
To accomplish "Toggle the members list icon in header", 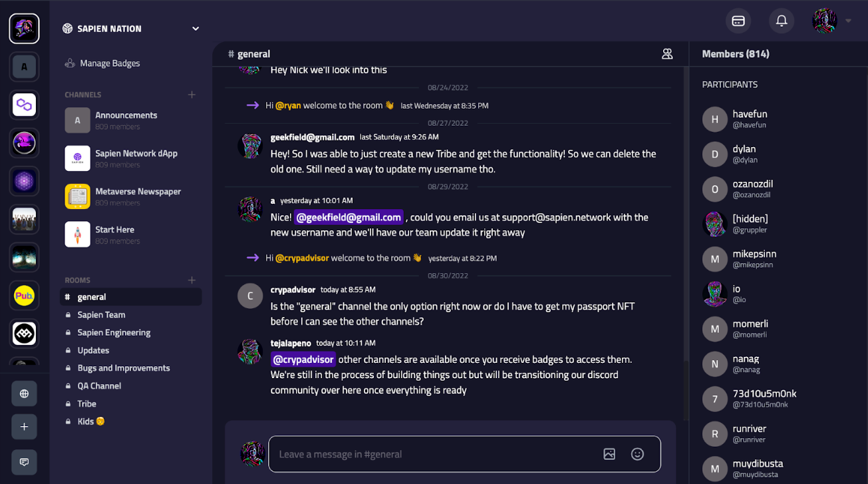I will click(667, 54).
